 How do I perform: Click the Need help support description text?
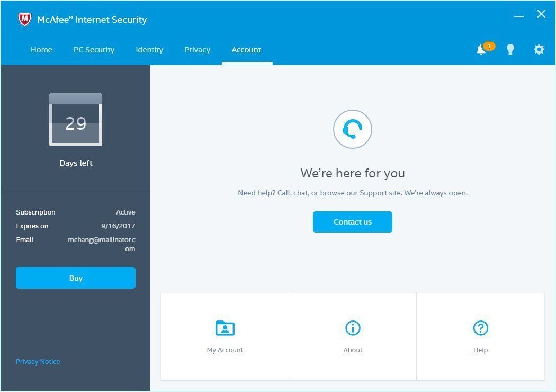(x=353, y=193)
